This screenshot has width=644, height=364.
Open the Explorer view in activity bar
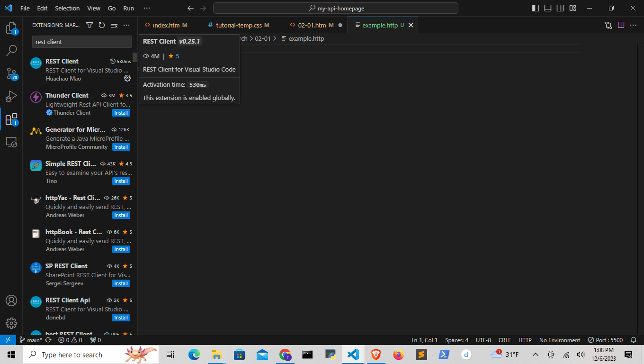(x=11, y=28)
